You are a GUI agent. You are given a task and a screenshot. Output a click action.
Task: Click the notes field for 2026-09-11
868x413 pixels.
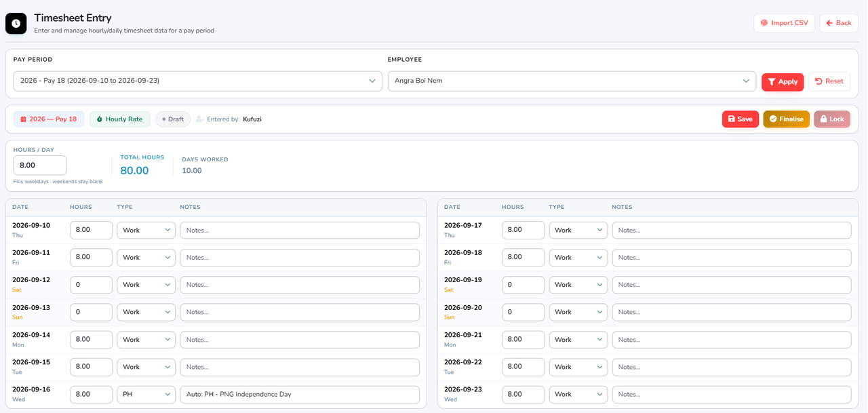point(300,257)
